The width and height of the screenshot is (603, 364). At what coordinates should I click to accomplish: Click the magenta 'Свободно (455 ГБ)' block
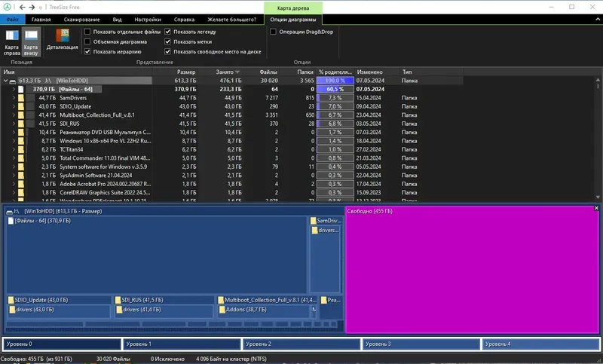click(473, 270)
